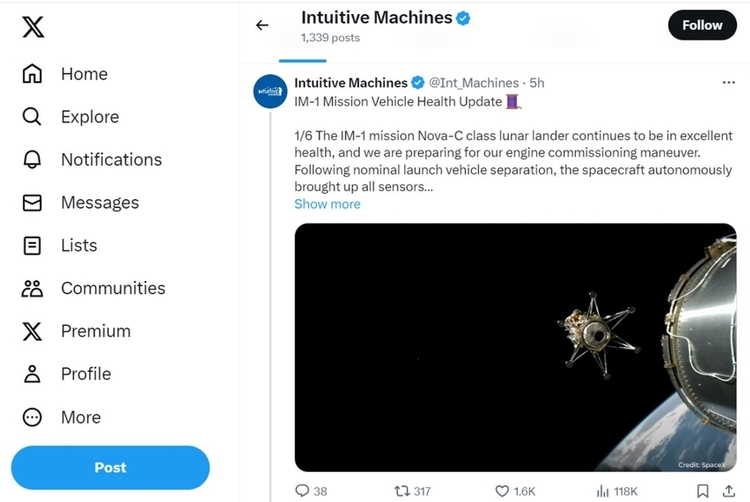Follow the Intuitive Machines account
Screen dimensions: 750x502
point(702,25)
